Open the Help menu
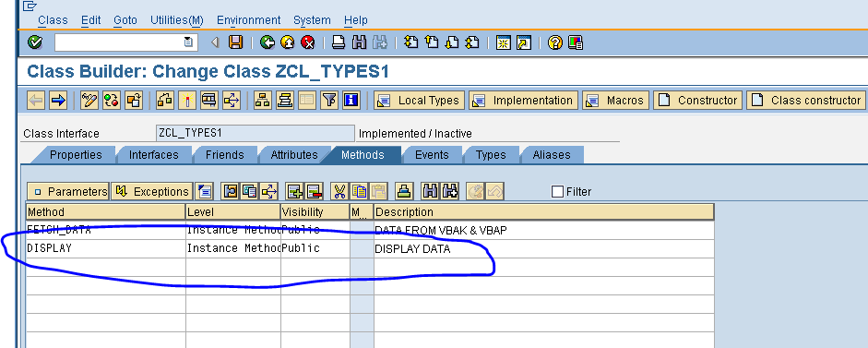The image size is (868, 348). tap(355, 20)
